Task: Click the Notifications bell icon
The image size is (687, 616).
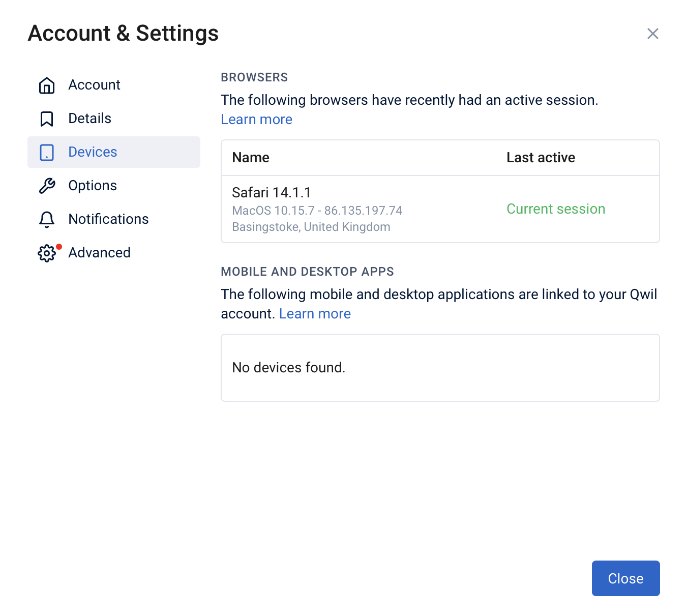Action: pyautogui.click(x=47, y=220)
